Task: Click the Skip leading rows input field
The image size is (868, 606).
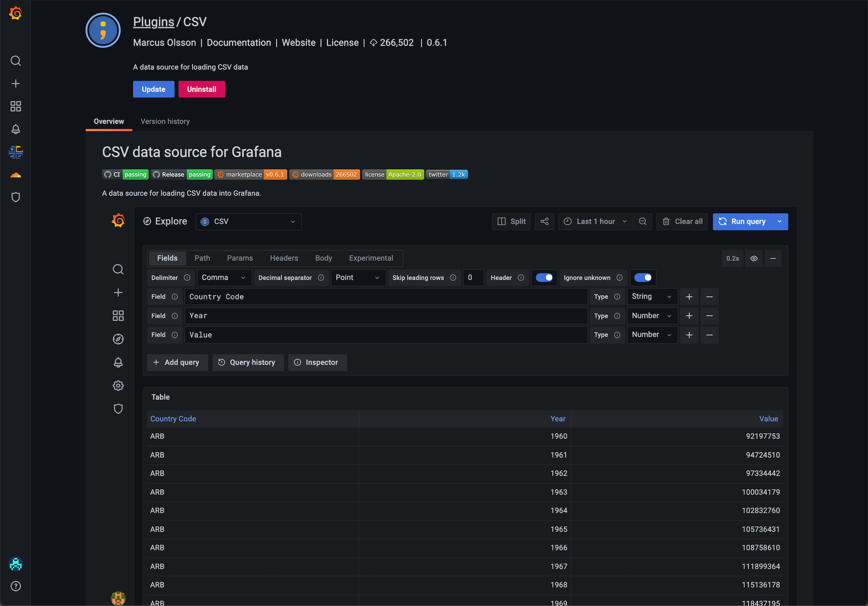Action: click(473, 277)
